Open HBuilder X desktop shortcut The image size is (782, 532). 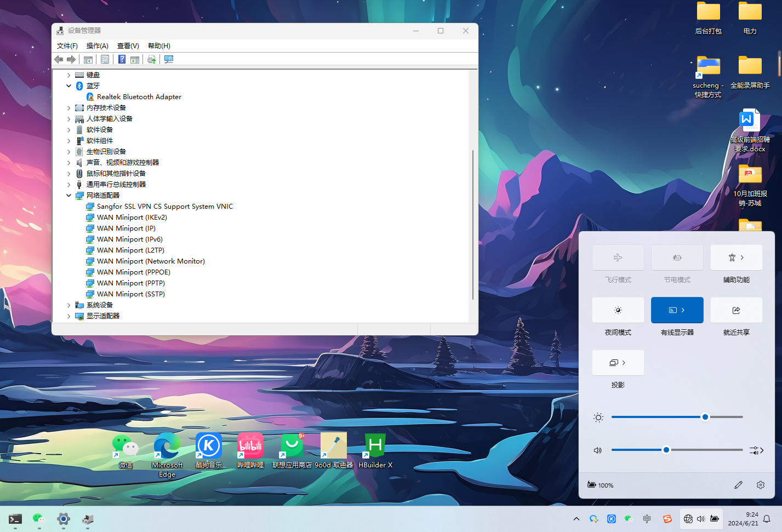pyautogui.click(x=375, y=451)
